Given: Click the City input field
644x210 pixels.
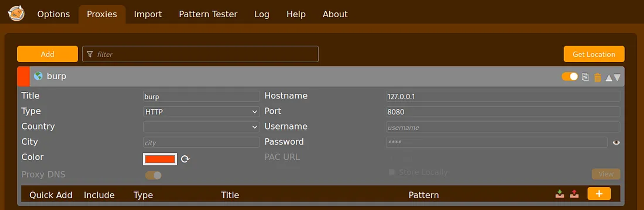Looking at the screenshot, I should 201,142.
